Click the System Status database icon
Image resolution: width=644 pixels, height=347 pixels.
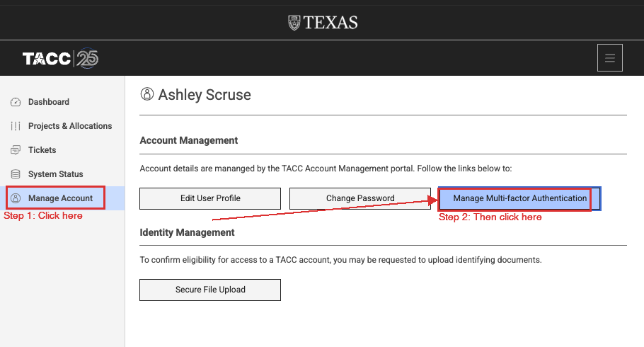click(16, 174)
